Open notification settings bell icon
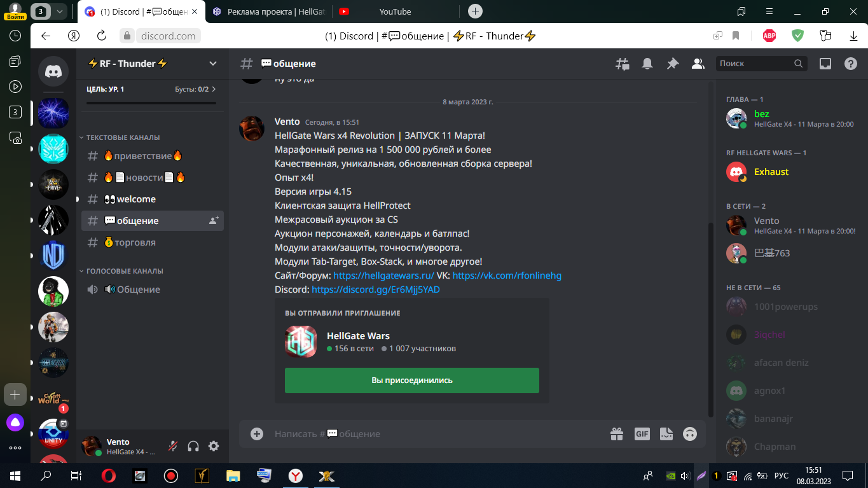Viewport: 868px width, 488px height. [x=647, y=64]
